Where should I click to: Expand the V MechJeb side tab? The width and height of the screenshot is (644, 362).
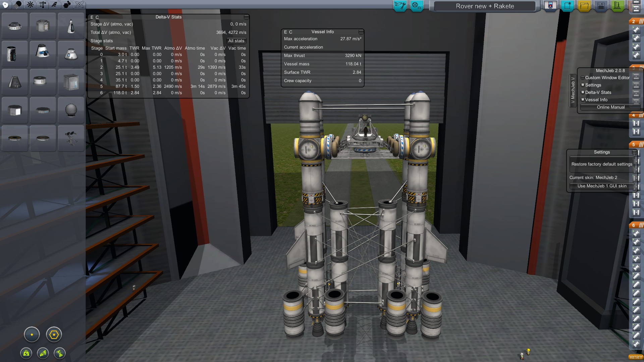coord(573,90)
